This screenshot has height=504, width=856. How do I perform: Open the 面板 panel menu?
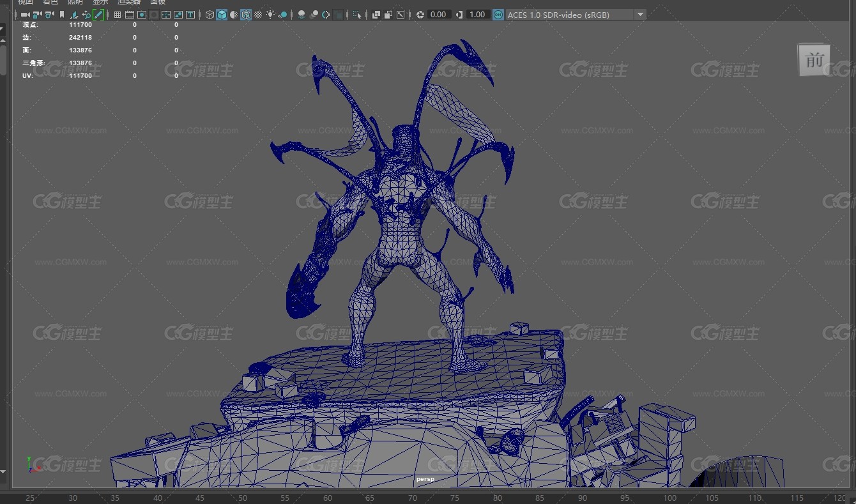pyautogui.click(x=158, y=3)
